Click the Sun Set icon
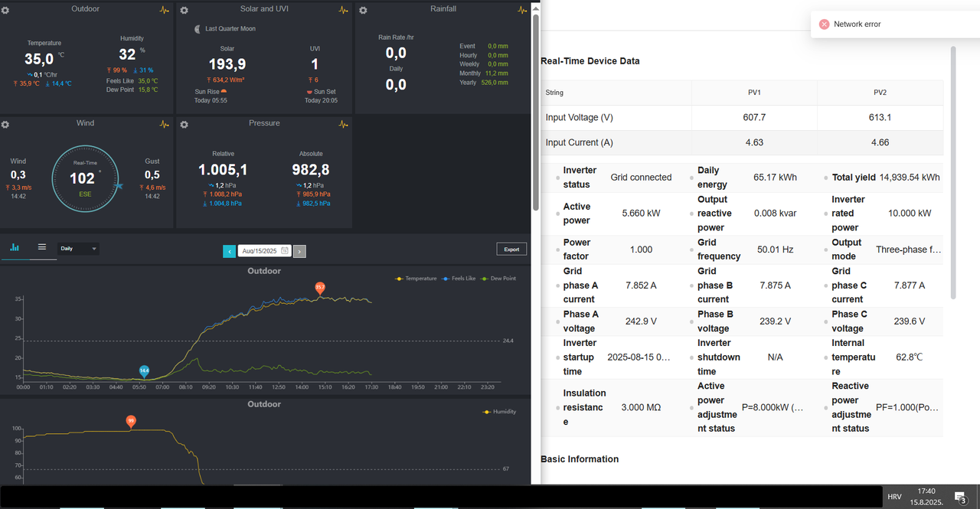The width and height of the screenshot is (980, 509). (x=309, y=92)
